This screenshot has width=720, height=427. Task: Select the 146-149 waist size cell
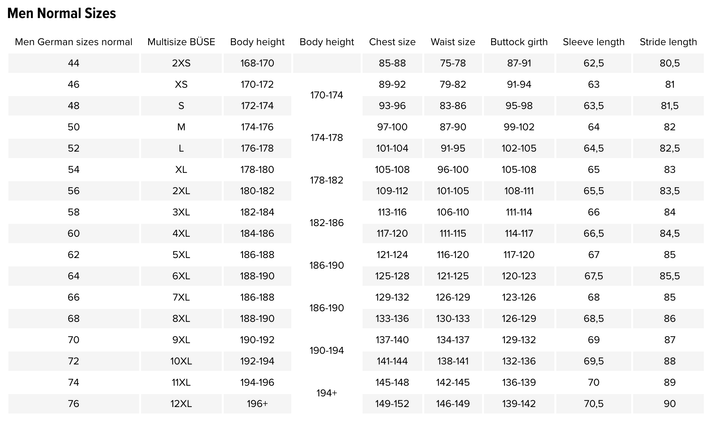[453, 403]
